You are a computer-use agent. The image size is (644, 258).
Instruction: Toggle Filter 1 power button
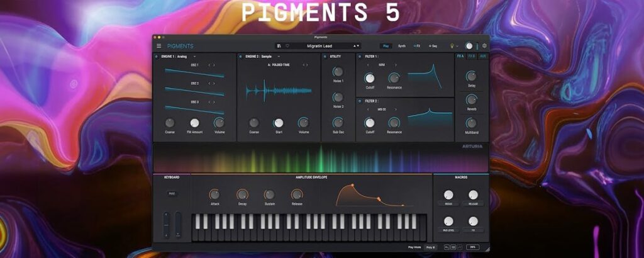[x=360, y=57]
